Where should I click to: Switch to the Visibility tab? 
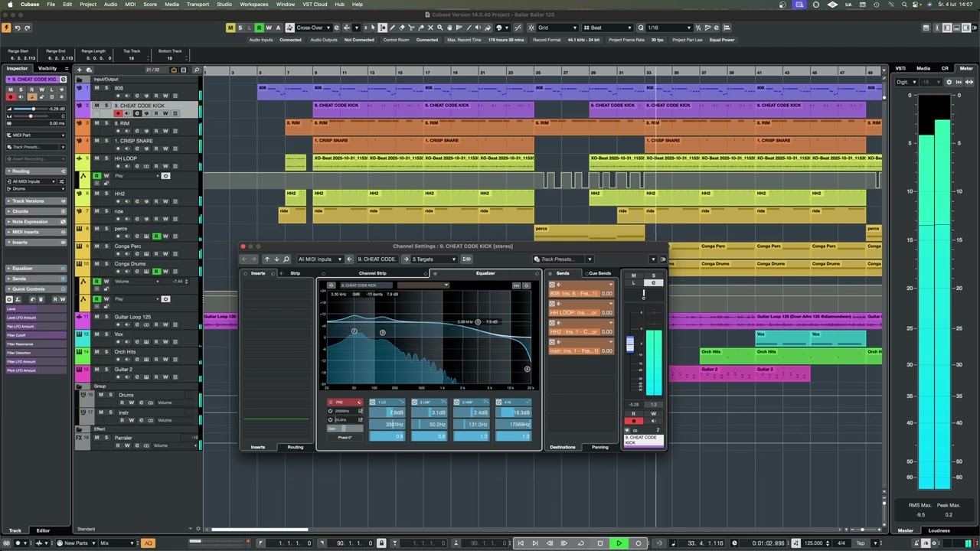[47, 68]
